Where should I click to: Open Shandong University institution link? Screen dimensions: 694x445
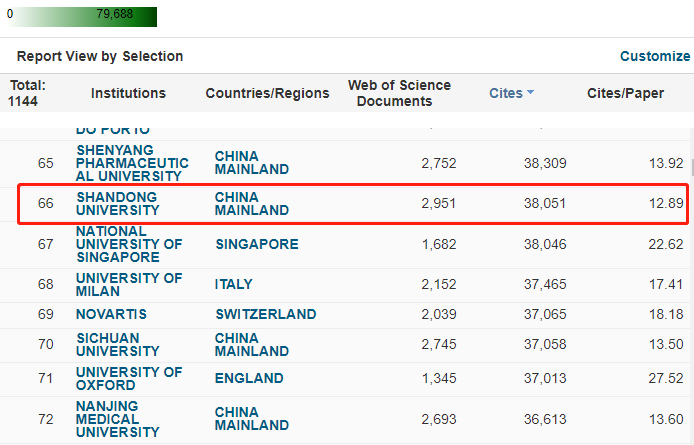[x=118, y=203]
